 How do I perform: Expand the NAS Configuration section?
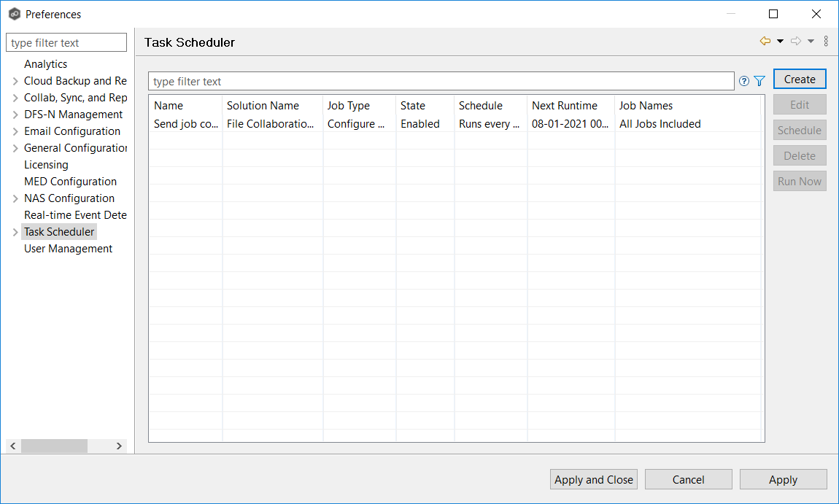tap(14, 198)
